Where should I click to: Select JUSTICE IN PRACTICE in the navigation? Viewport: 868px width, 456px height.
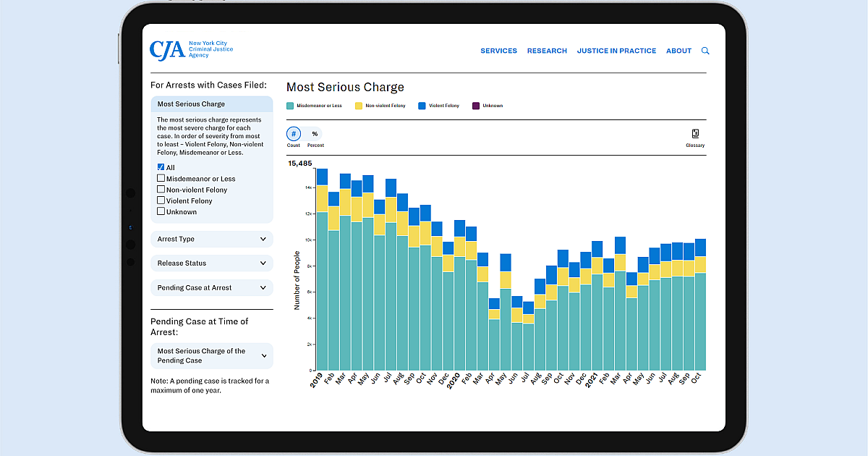[616, 51]
